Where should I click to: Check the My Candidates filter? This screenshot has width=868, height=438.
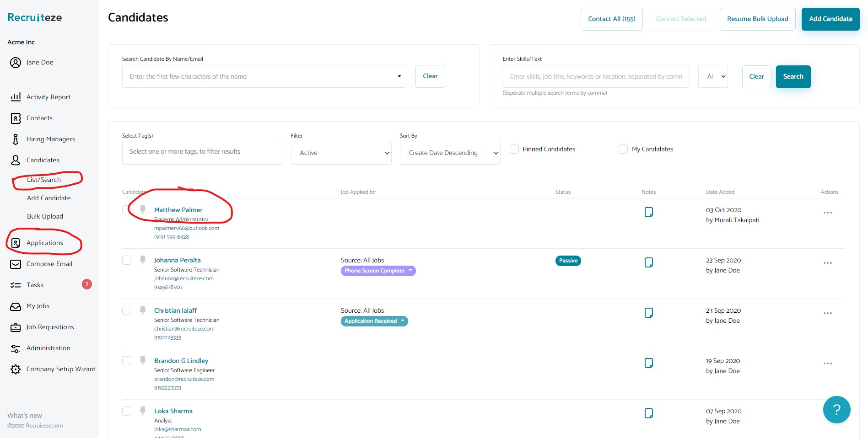coord(623,149)
